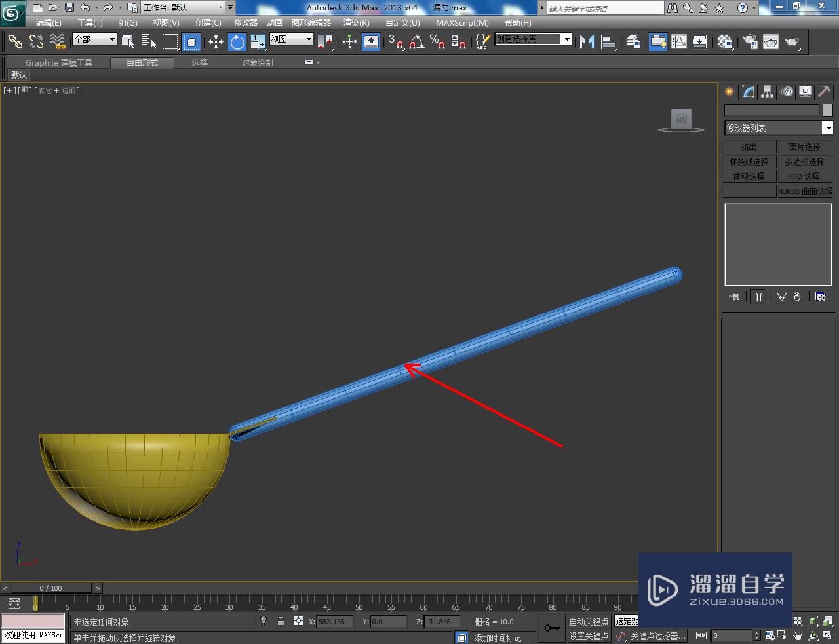Toggle Window/Crossing selection mode
The width and height of the screenshot is (839, 644).
point(191,42)
